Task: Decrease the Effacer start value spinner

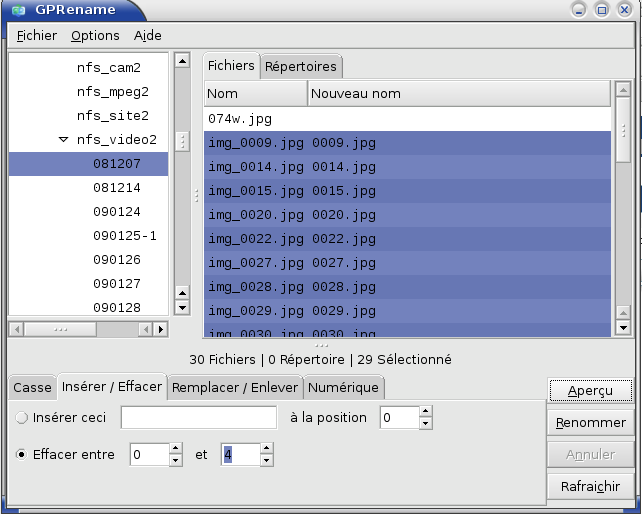Action: 176,461
